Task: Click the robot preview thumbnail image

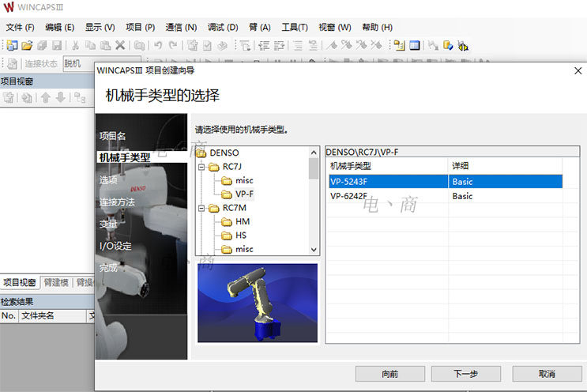Action: coord(258,303)
